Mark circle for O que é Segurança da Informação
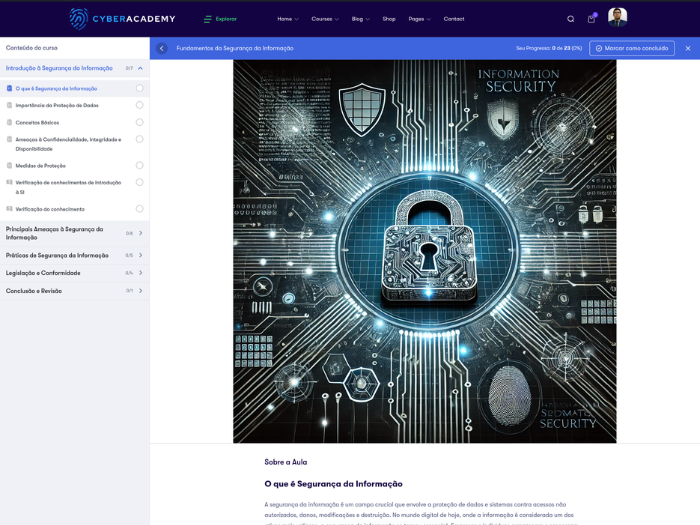Viewport: 700px width, 525px height. 140,88
